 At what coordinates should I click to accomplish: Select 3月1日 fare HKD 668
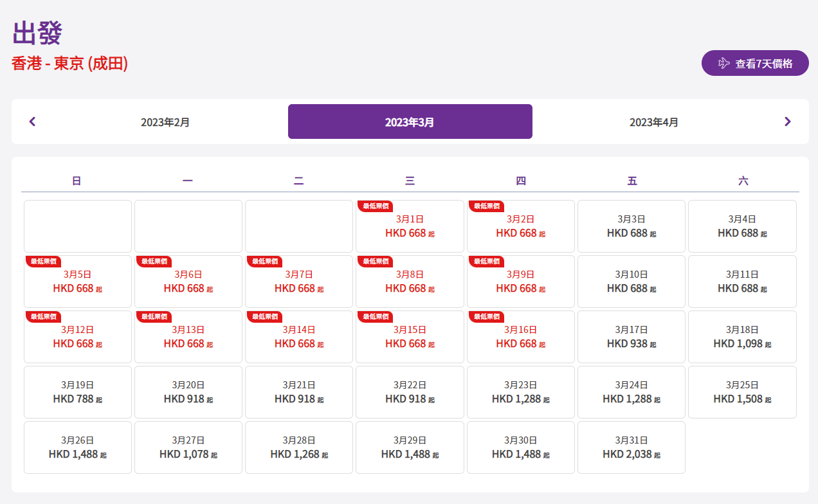pyautogui.click(x=410, y=226)
